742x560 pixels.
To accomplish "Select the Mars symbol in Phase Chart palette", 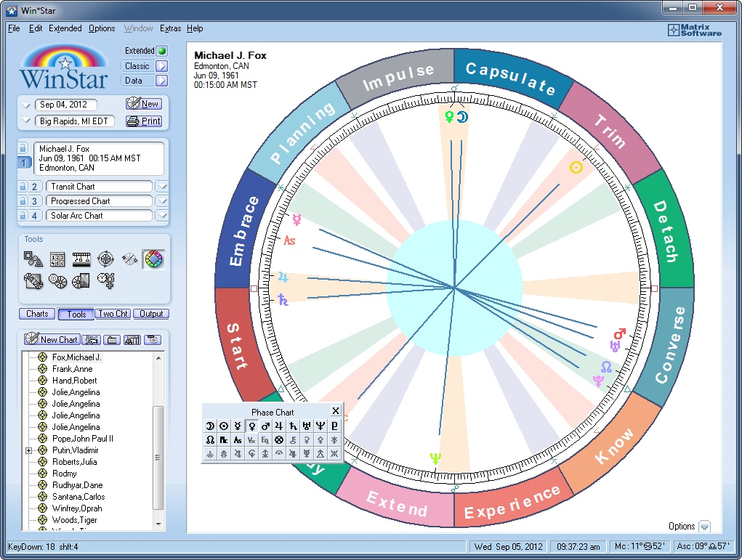I will point(265,426).
